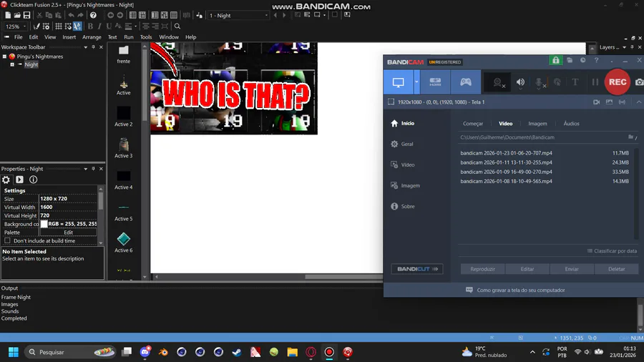
Task: Open the BANDICUT button
Action: pos(417,269)
